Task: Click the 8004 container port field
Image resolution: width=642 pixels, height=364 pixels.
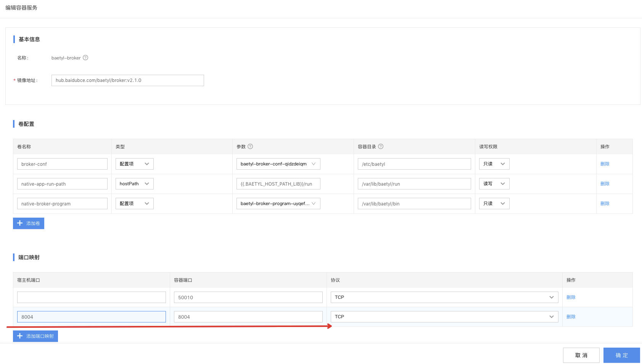Action: point(248,317)
